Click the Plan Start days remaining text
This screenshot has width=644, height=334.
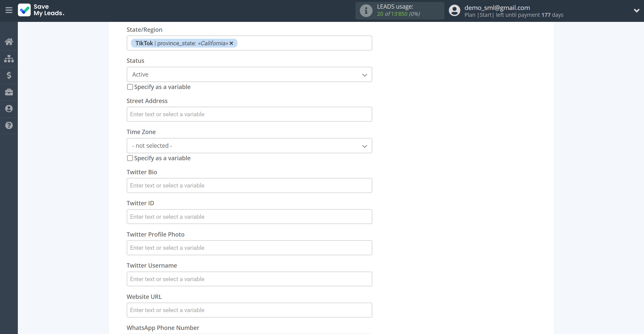click(x=514, y=15)
